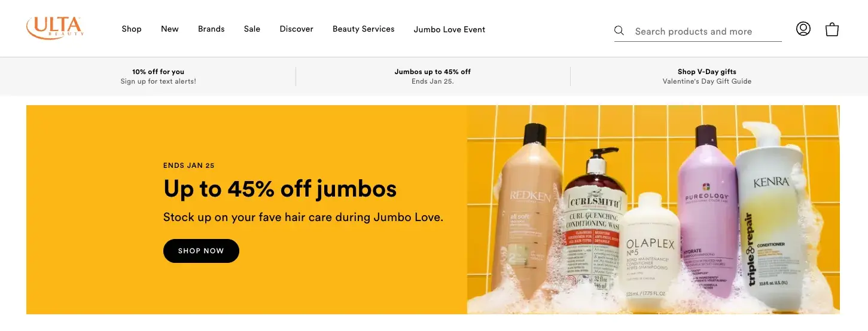Viewport: 868px width, 331px height.
Task: Open the Shop menu
Action: pyautogui.click(x=132, y=29)
